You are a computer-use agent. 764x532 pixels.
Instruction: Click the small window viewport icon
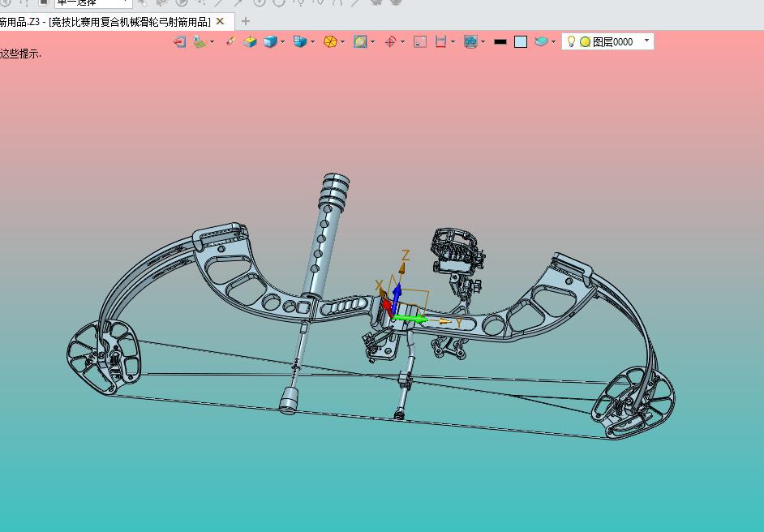pos(420,42)
